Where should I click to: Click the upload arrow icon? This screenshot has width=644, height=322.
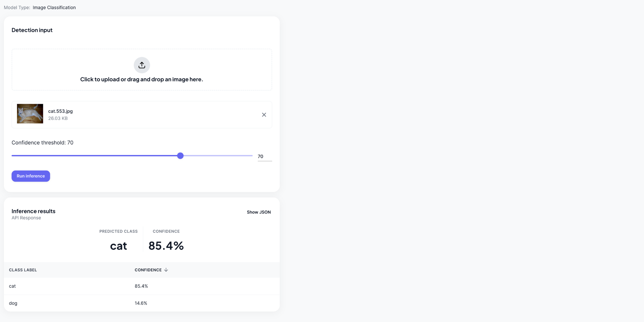click(142, 65)
